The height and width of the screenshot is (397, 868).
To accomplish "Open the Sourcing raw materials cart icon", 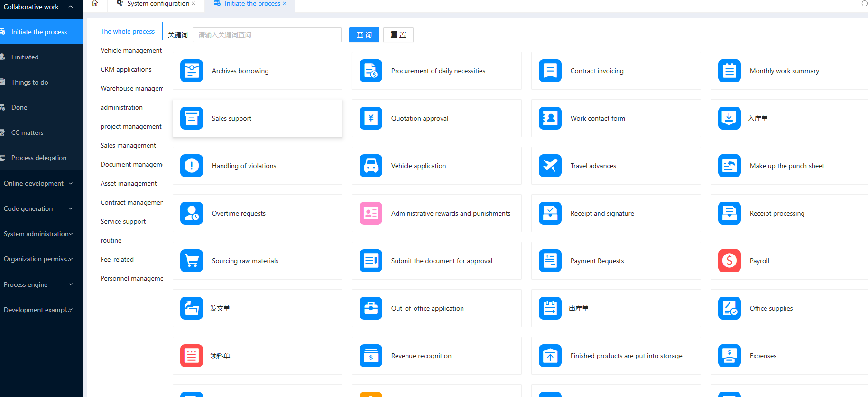I will [192, 261].
